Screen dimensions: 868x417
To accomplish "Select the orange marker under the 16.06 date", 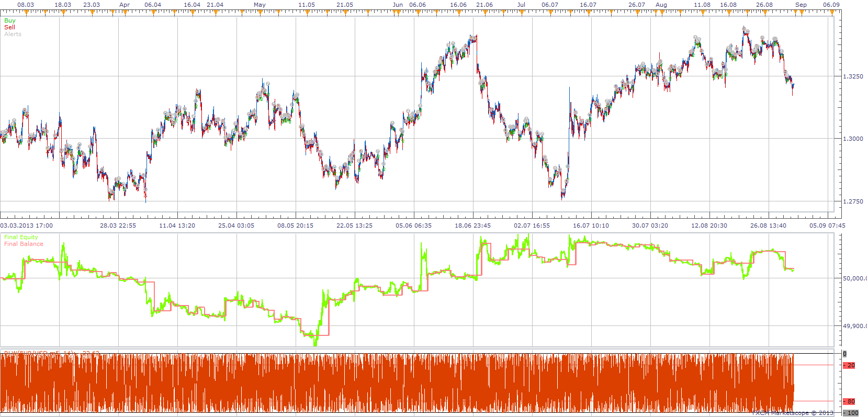I will coord(459,12).
